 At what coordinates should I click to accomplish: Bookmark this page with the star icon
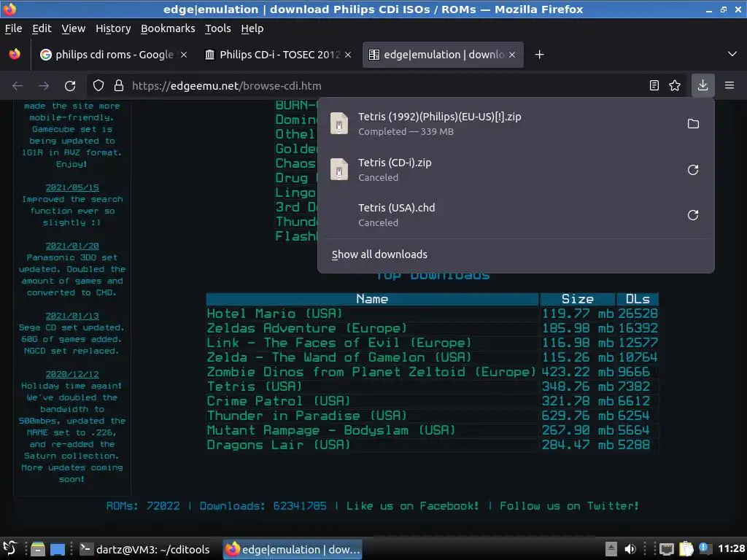675,86
